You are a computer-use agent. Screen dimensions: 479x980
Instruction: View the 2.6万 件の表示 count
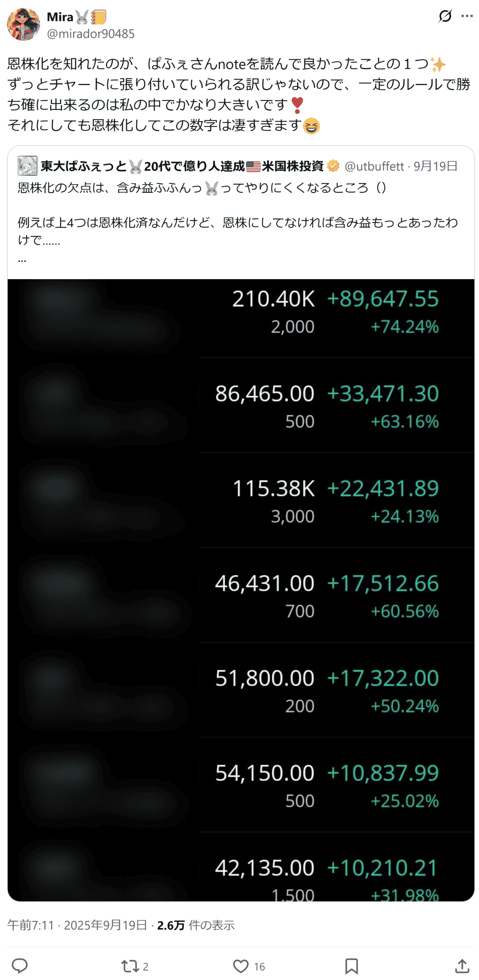196,925
